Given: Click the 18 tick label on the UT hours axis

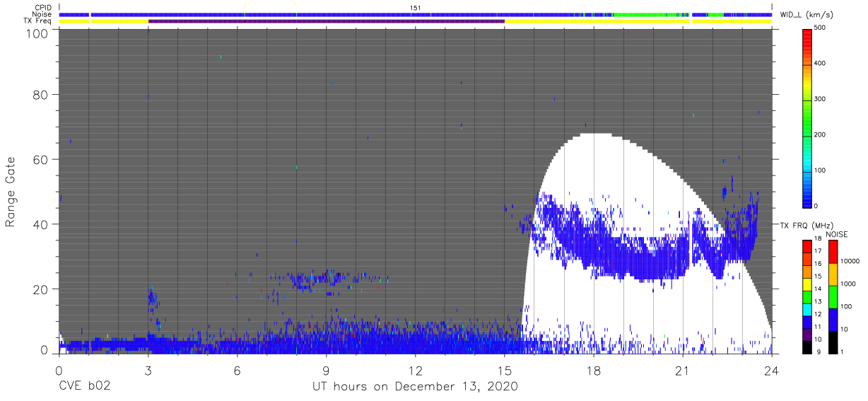Looking at the screenshot, I should pyautogui.click(x=593, y=371).
